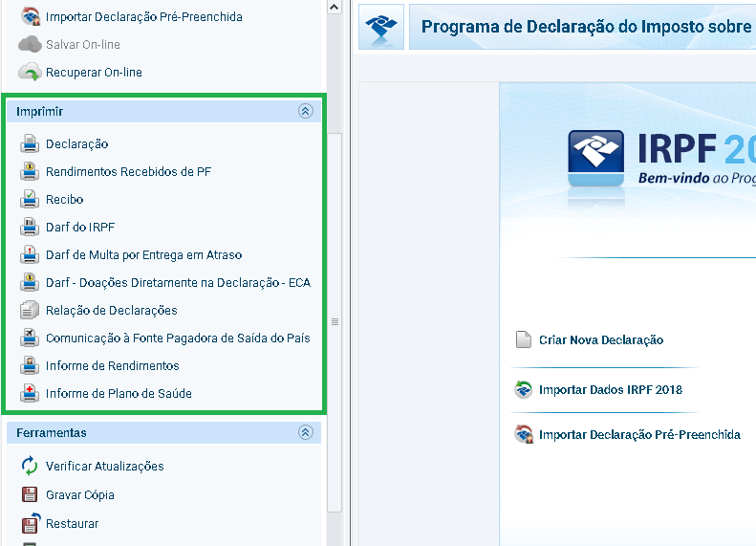Screen dimensions: 756x546
Task: Choose Informe de Plano de Saúde entry
Action: (119, 394)
